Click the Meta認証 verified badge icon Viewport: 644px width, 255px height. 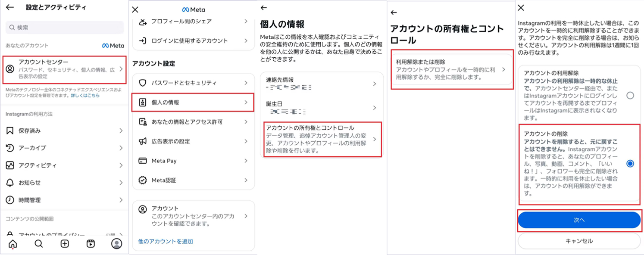pos(142,180)
